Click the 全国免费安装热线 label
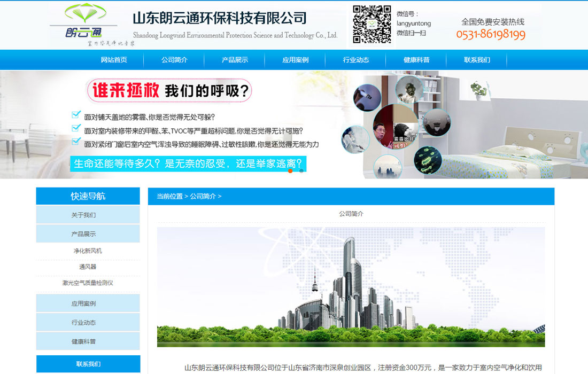 [x=493, y=22]
